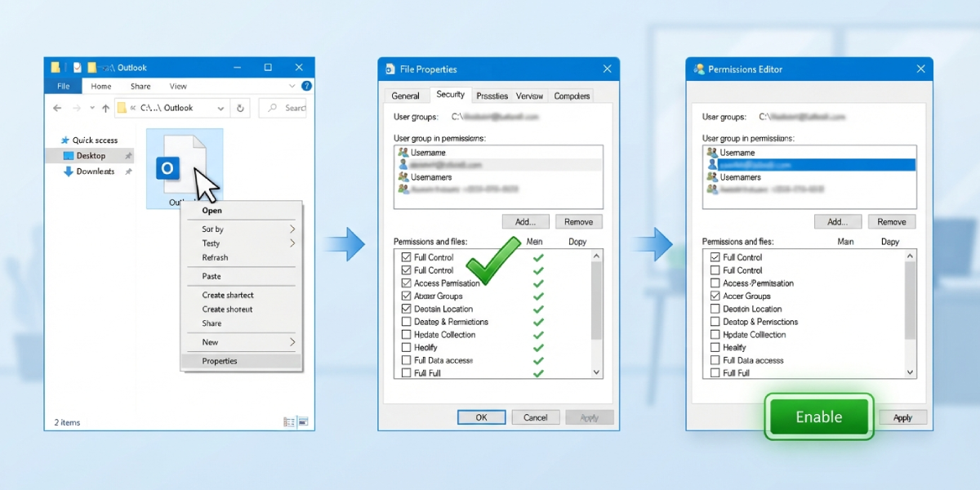Check Hedate Collection in File Properties
The height and width of the screenshot is (490, 980).
[407, 335]
